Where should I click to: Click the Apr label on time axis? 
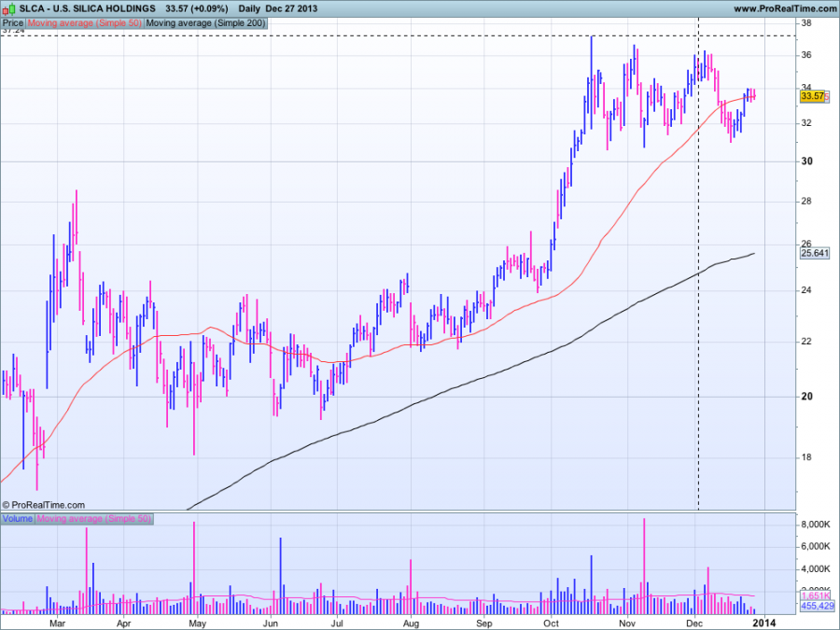pyautogui.click(x=124, y=623)
